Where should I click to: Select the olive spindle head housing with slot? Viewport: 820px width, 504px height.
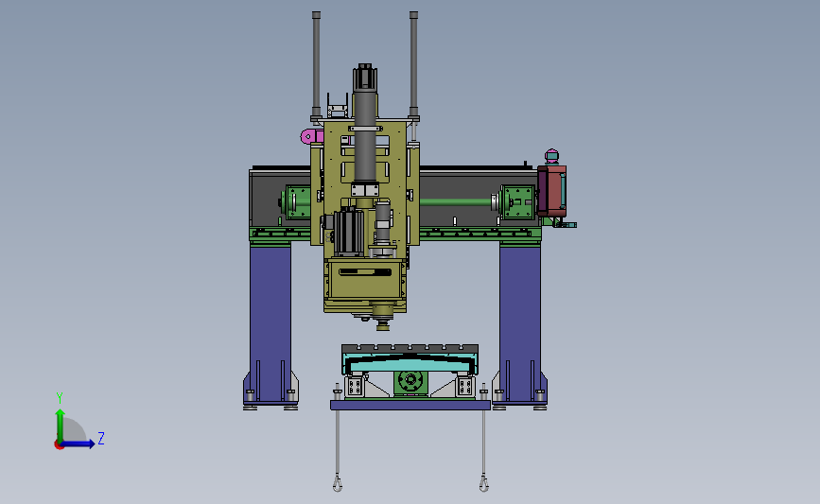tap(365, 280)
